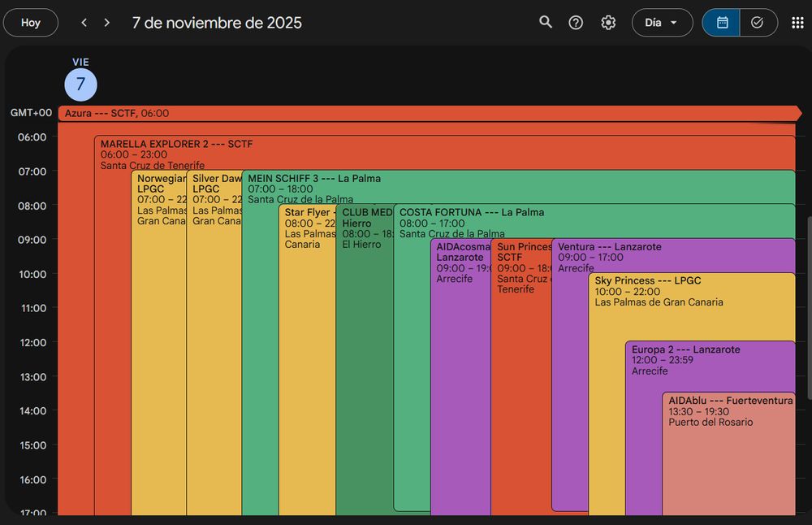
Task: Open the Azura --- SCTF all-day event
Action: (x=430, y=113)
